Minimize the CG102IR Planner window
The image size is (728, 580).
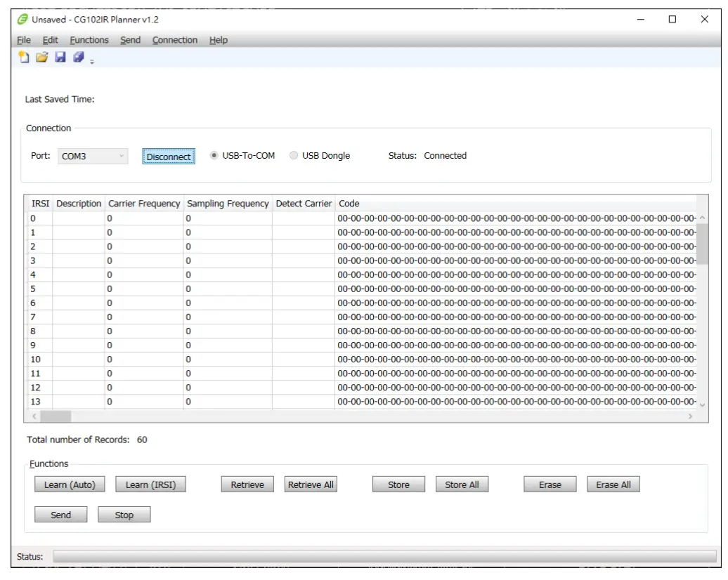[x=641, y=19]
